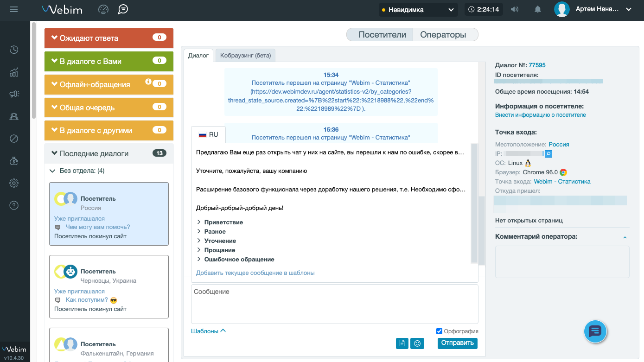Screen dimensions: 644x362
Task: Open the hamburger menu in top bar
Action: [x=14, y=9]
